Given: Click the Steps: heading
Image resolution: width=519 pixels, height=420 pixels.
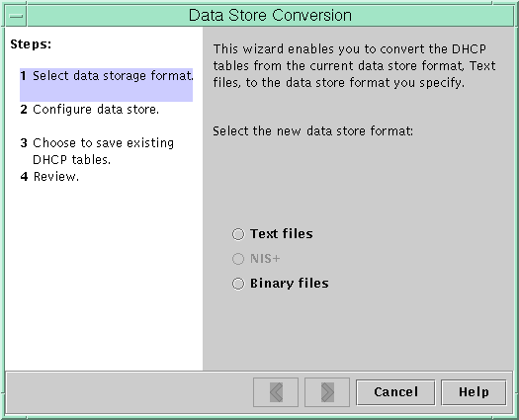Looking at the screenshot, I should (31, 44).
